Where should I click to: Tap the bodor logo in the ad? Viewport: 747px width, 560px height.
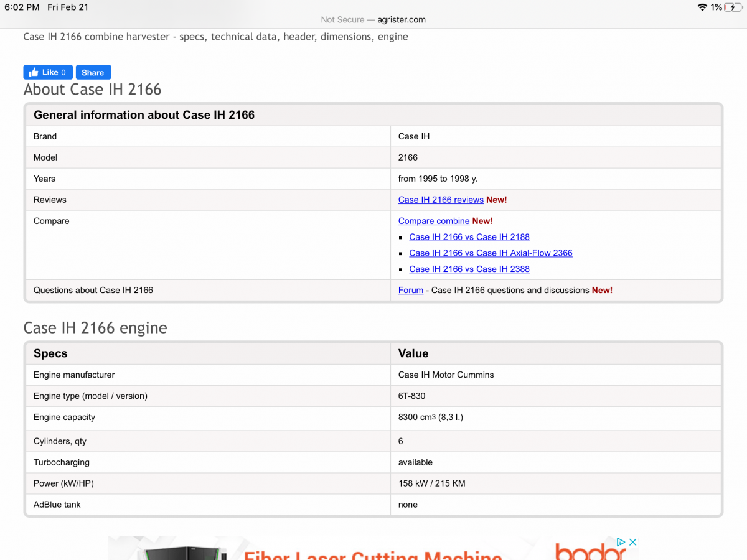pyautogui.click(x=581, y=552)
